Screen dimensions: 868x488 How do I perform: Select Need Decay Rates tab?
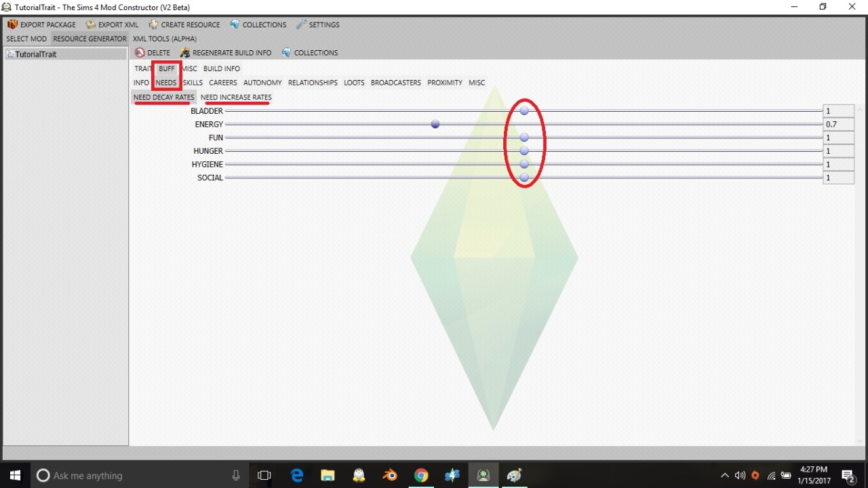pos(164,97)
